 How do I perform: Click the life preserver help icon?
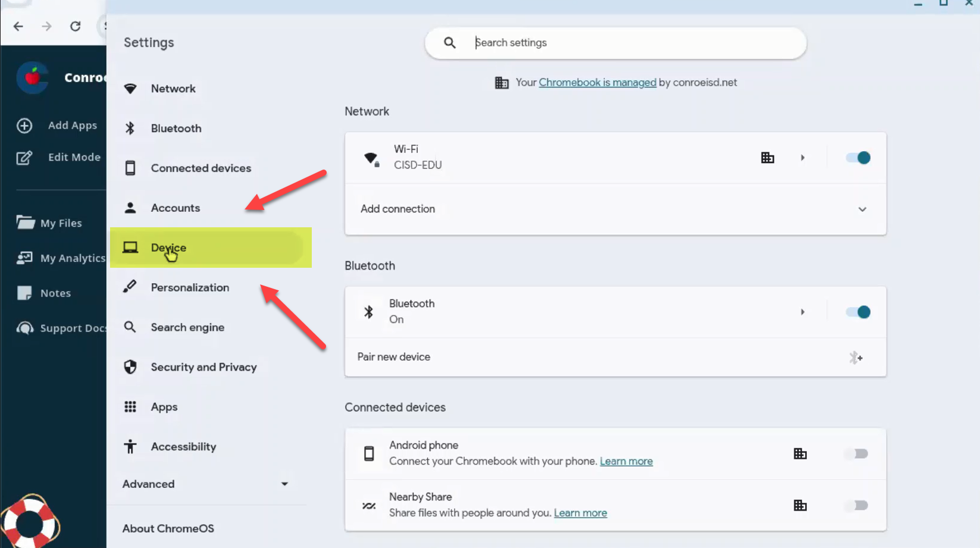[x=30, y=522]
